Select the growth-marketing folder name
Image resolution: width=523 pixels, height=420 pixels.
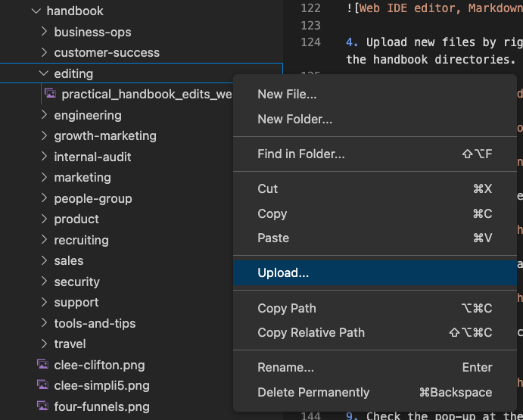[x=105, y=136]
